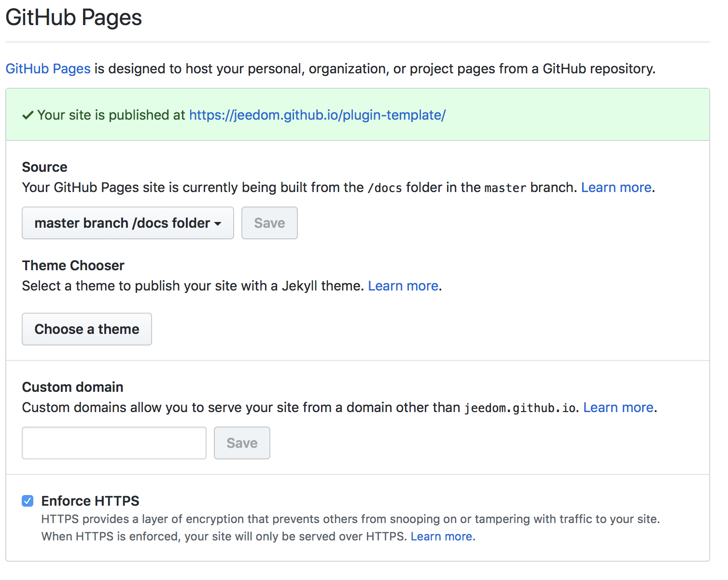
Task: Click the Enforce HTTPS label text
Action: coord(90,501)
